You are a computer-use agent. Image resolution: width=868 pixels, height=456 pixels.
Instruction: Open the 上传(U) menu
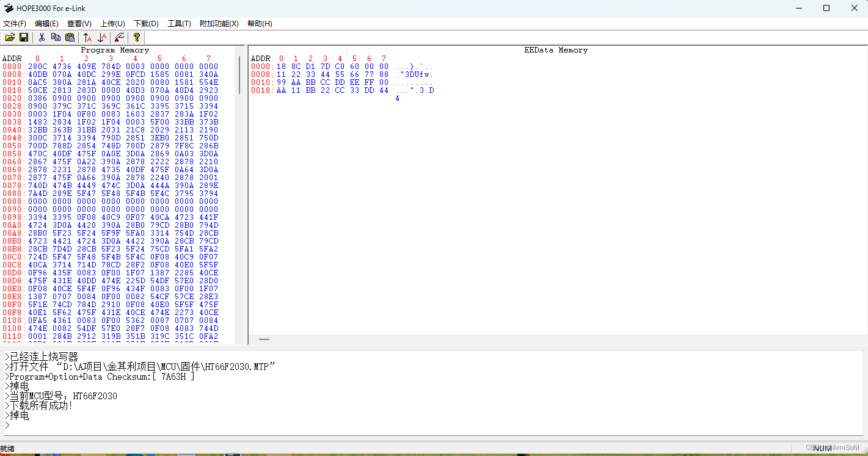coord(112,24)
